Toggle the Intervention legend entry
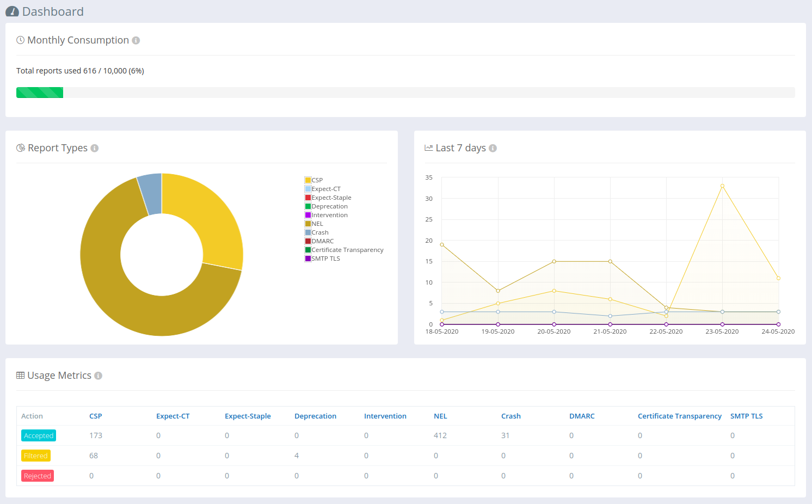 click(326, 215)
